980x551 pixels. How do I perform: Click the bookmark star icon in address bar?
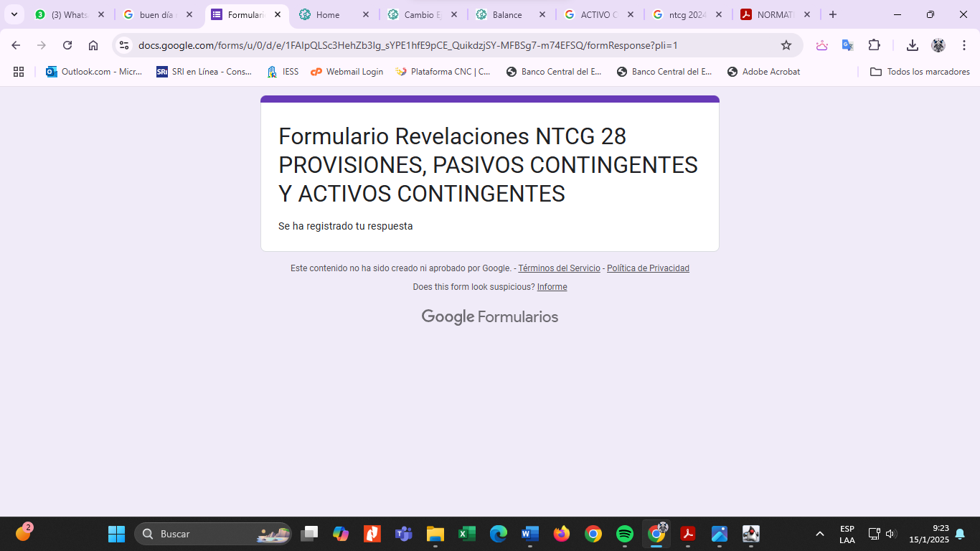(786, 45)
